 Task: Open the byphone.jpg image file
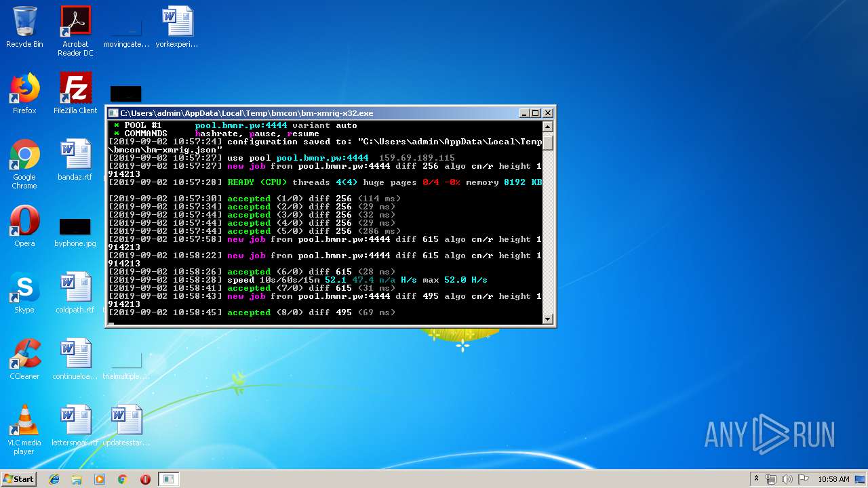75,232
